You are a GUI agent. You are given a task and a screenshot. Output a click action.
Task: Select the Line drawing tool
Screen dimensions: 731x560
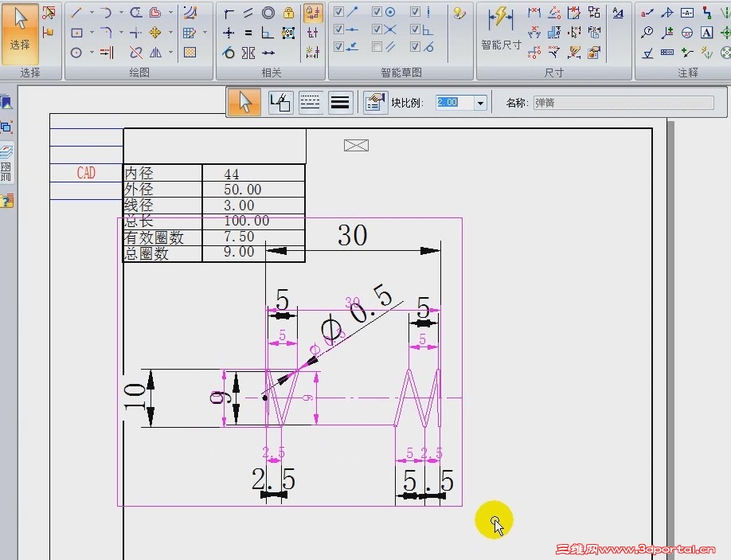click(x=77, y=13)
